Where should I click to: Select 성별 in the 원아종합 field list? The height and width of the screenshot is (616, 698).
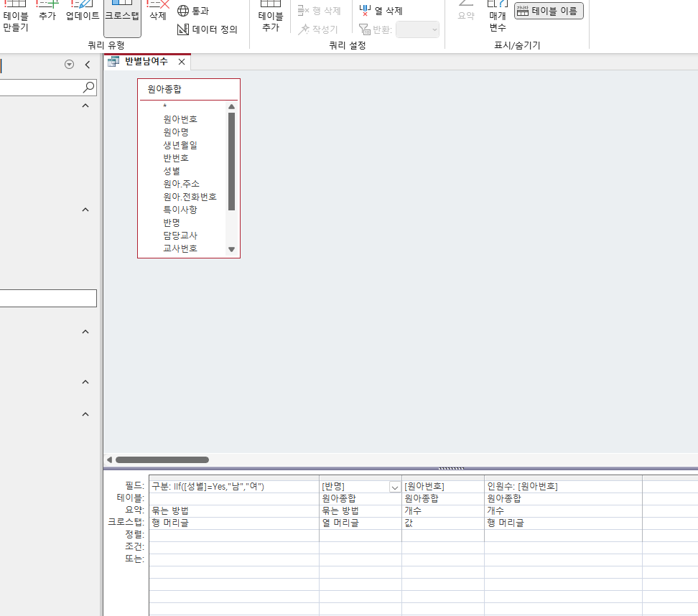click(x=172, y=171)
